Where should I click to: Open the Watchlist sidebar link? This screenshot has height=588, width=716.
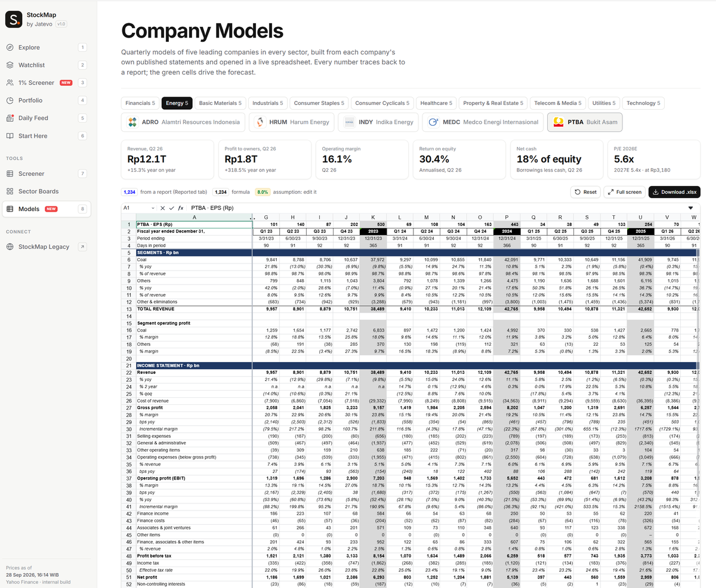(47, 65)
